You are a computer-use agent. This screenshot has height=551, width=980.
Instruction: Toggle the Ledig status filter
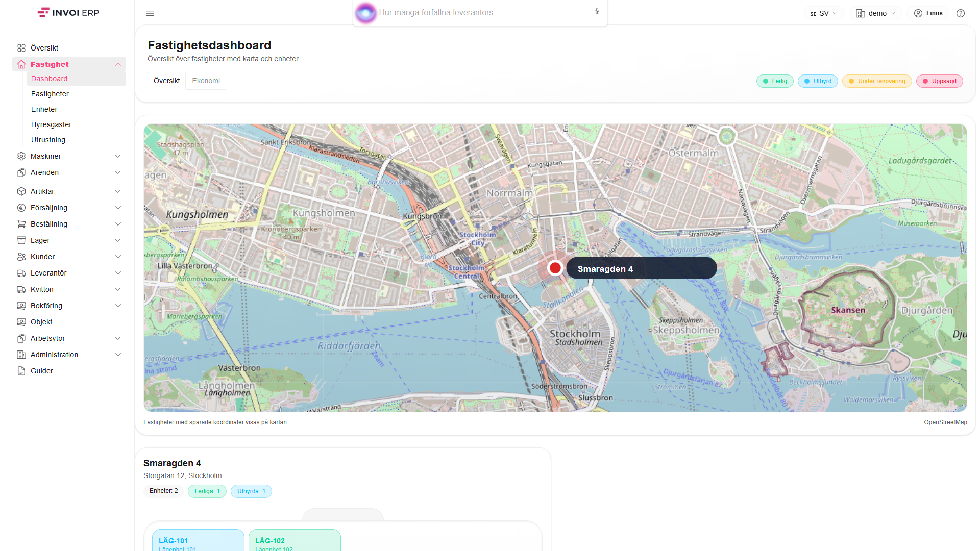[x=775, y=81]
